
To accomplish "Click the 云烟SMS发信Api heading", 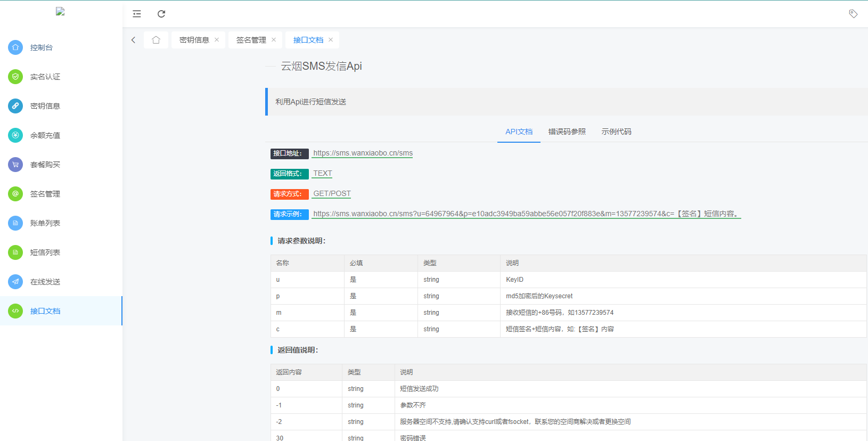I will click(321, 66).
